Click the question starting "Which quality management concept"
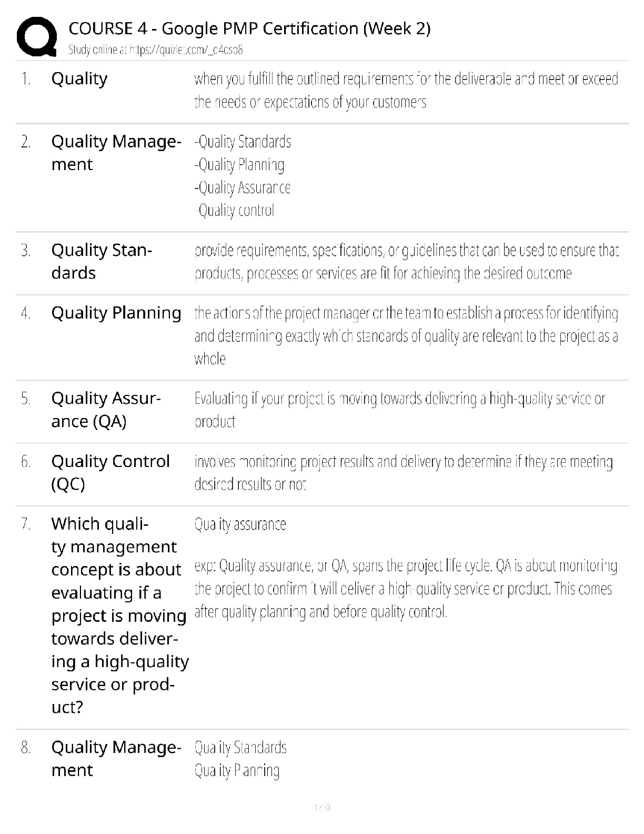 pyautogui.click(x=119, y=615)
